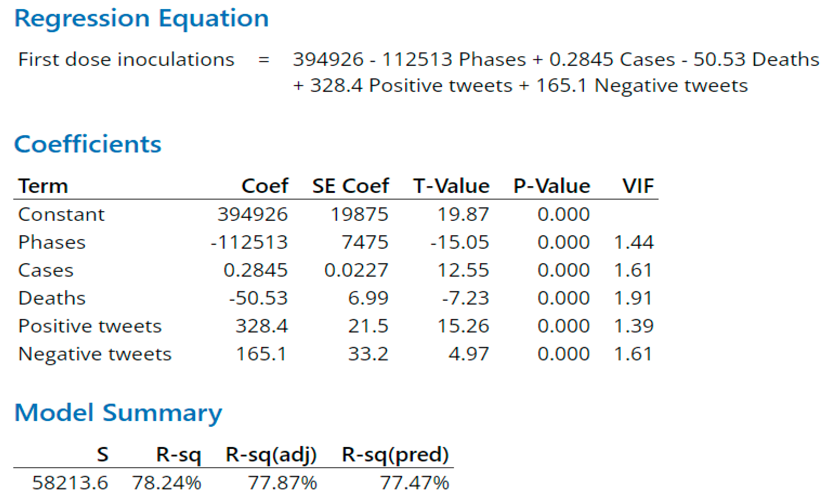This screenshot has width=825, height=504.
Task: Select the Positive tweets row label in table
Action: (90, 326)
